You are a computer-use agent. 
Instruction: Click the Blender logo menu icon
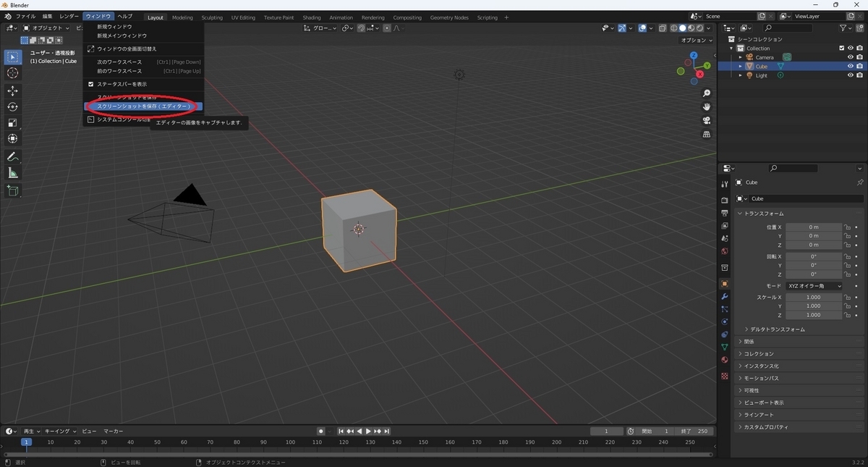pos(7,17)
